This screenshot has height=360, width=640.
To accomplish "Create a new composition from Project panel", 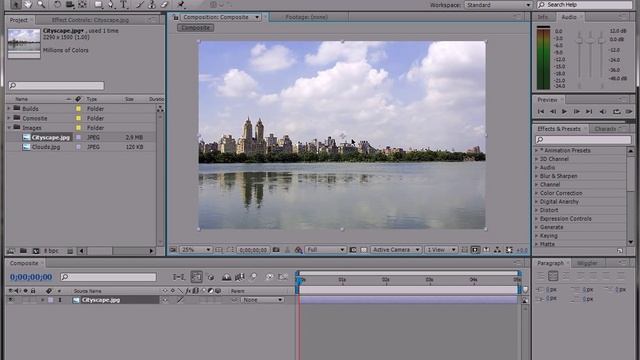I will coord(36,251).
